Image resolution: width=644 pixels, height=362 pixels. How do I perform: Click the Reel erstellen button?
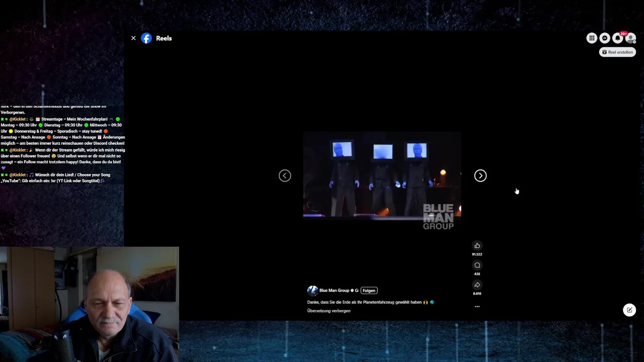click(617, 52)
